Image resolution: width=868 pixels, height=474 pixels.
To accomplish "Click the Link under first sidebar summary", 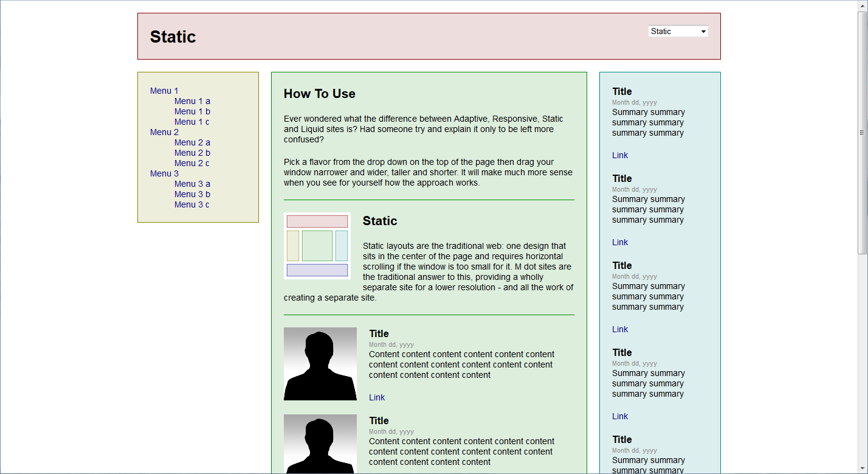I will 620,155.
